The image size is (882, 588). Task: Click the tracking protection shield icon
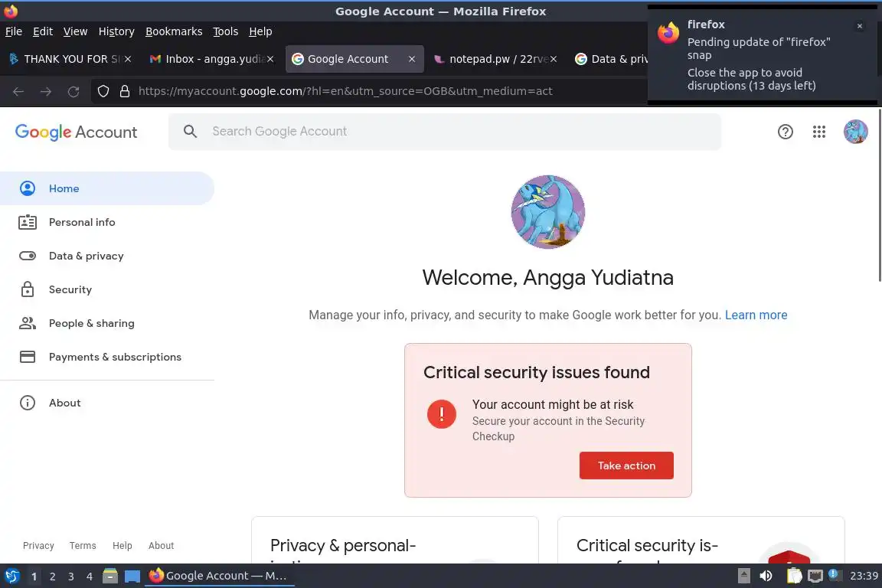(103, 91)
